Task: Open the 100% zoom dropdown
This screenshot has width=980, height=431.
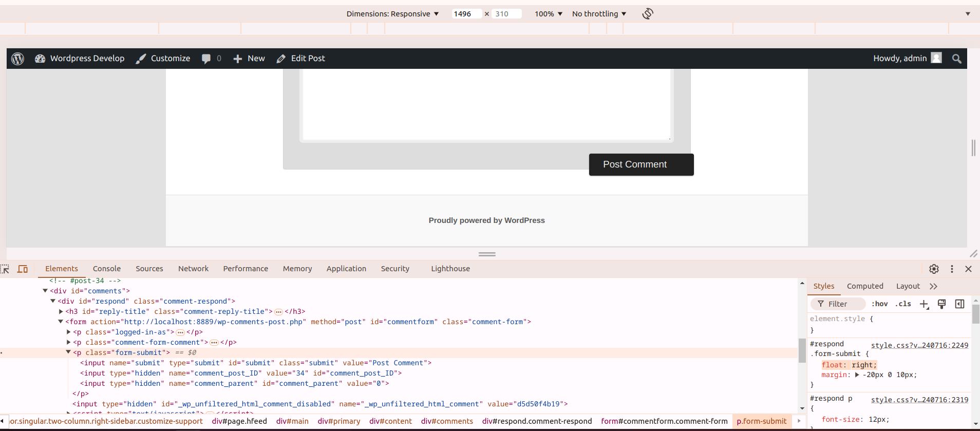Action: tap(548, 14)
